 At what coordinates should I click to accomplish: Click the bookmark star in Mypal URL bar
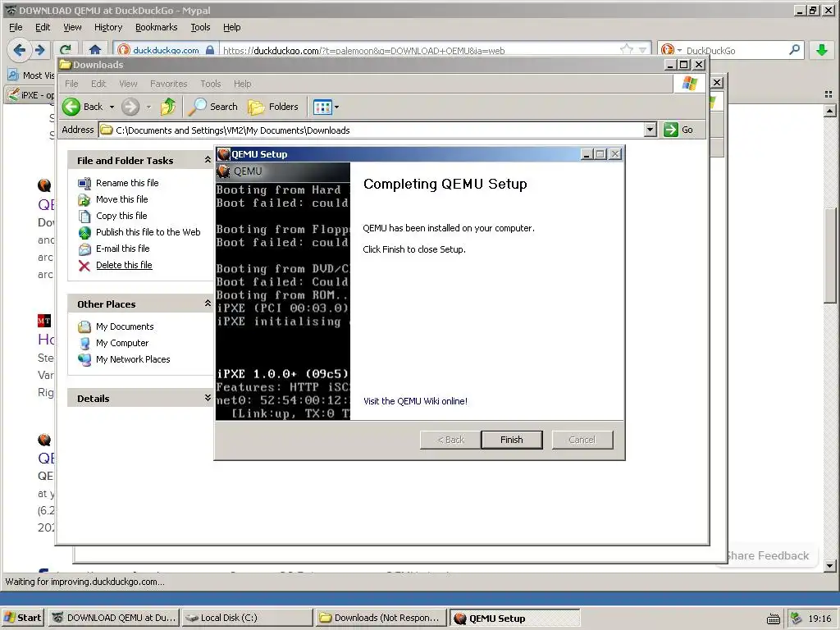pyautogui.click(x=626, y=50)
